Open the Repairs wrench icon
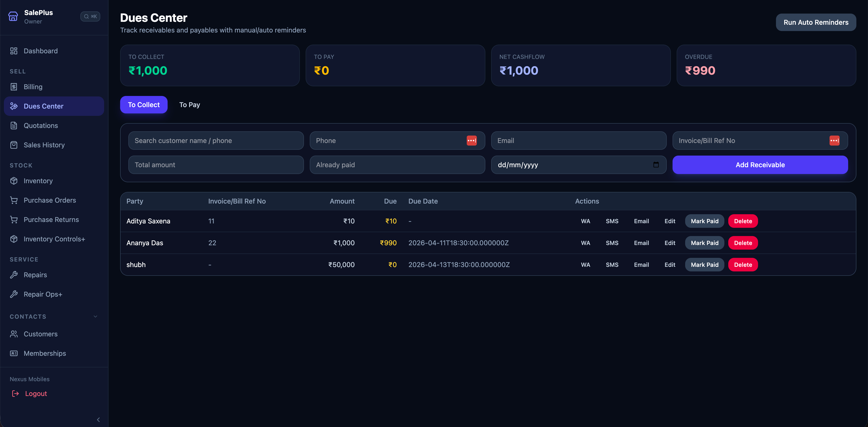This screenshot has height=427, width=868. tap(14, 275)
